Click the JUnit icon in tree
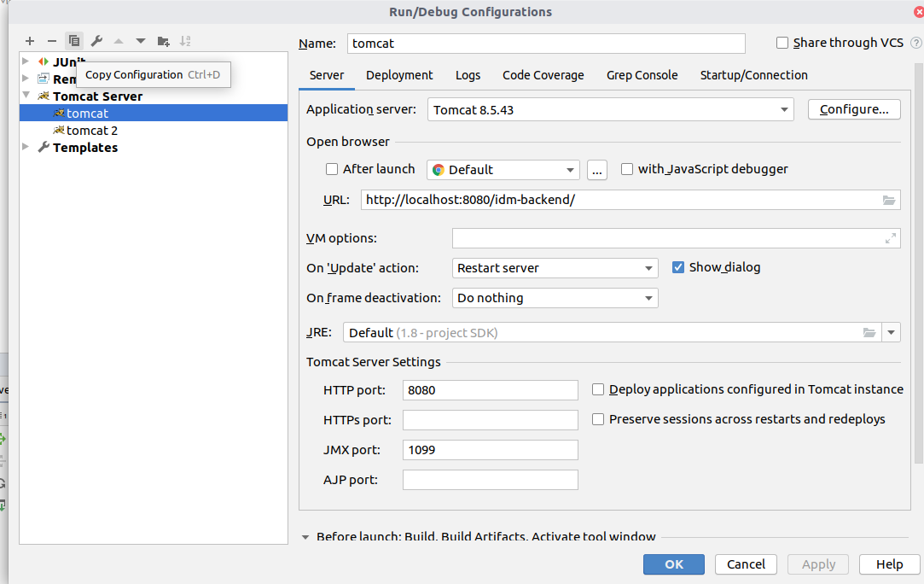The image size is (924, 584). 43,61
